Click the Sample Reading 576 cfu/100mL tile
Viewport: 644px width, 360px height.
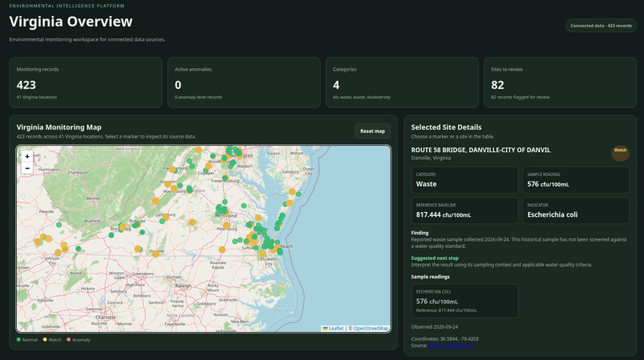coord(575,180)
